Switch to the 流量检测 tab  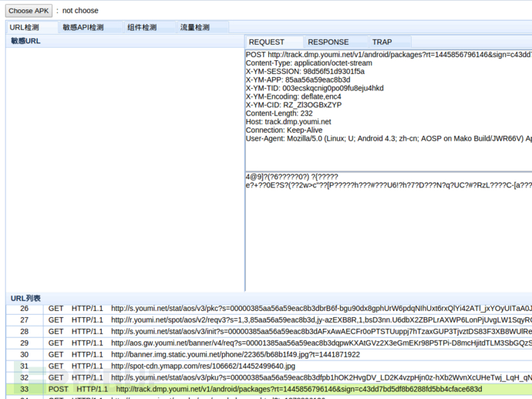pos(203,28)
